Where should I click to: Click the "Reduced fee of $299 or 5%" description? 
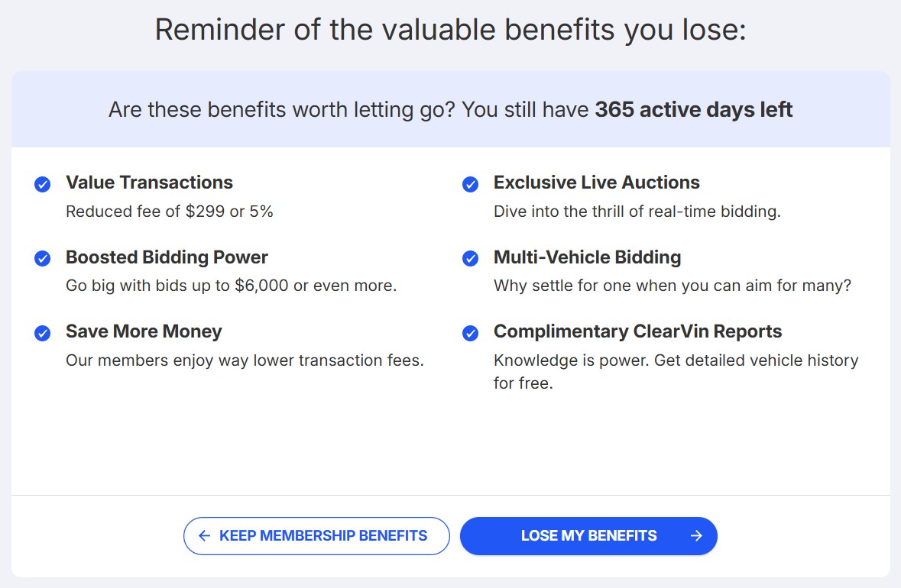click(170, 212)
